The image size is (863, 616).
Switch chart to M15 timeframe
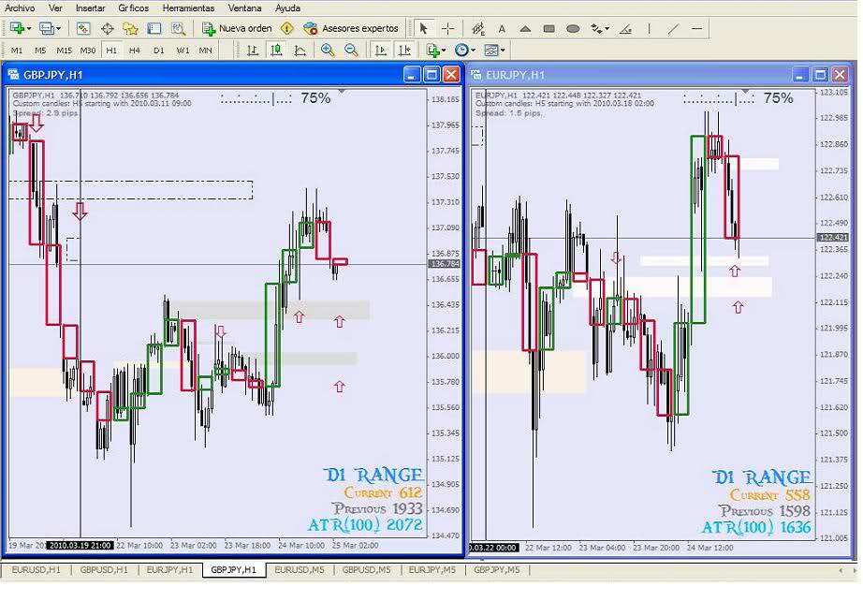coord(64,51)
